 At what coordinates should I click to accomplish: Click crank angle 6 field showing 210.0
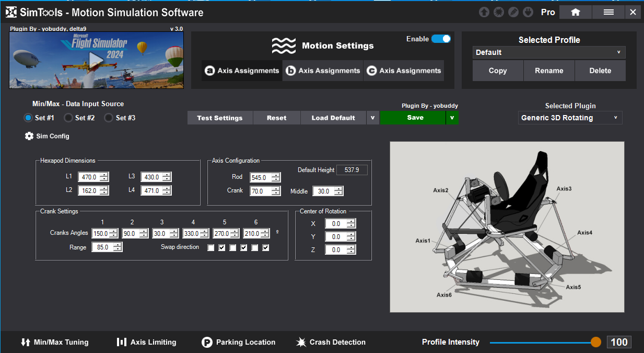click(x=257, y=234)
